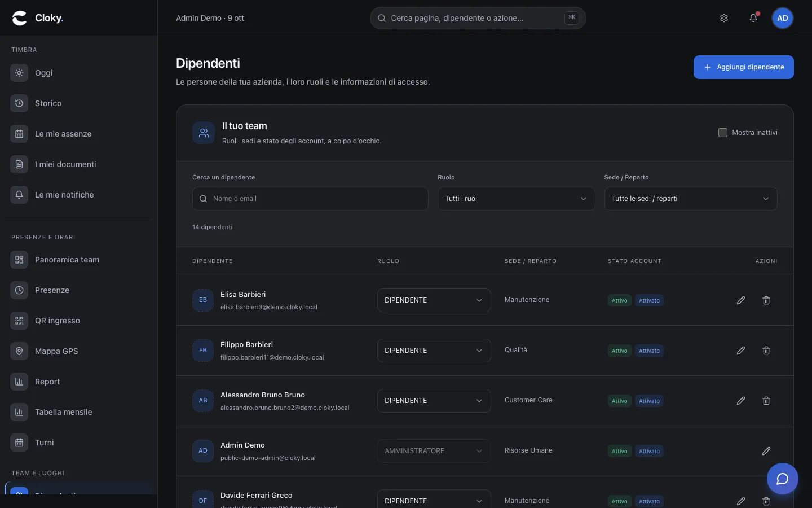Click the global search bar
Viewport: 812px width, 508px height.
(478, 18)
